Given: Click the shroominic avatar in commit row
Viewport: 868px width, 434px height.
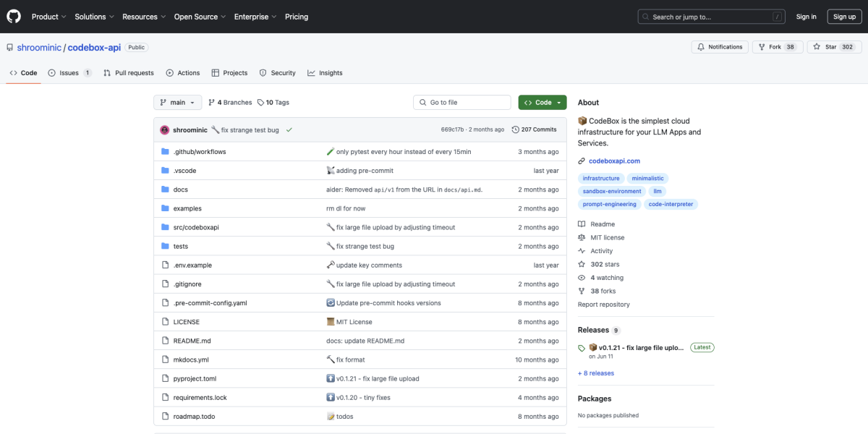Looking at the screenshot, I should pyautogui.click(x=165, y=129).
